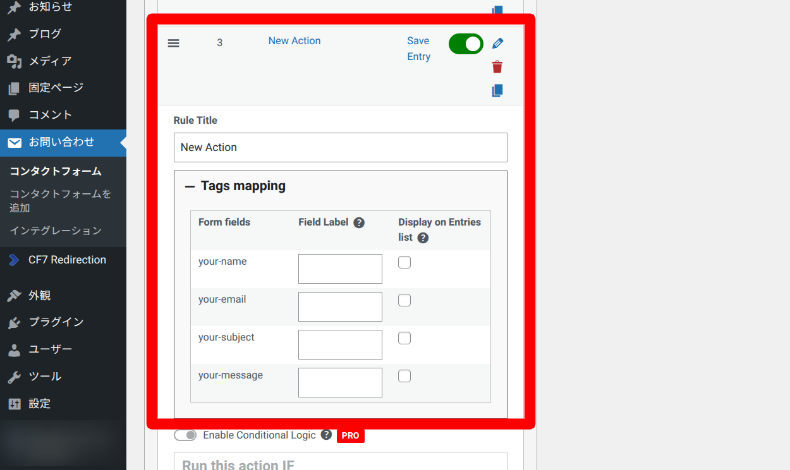This screenshot has height=470, width=790.
Task: Click the paintbrush icon beside 外観
Action: pos(14,296)
